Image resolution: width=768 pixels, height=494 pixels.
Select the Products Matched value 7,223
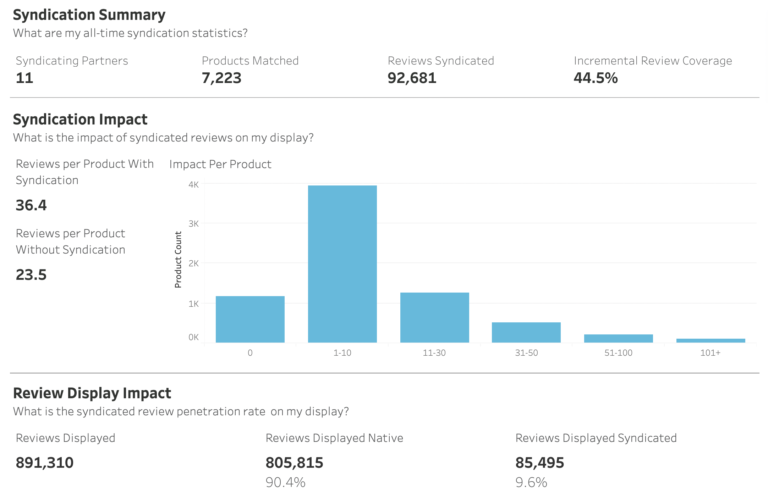click(222, 78)
